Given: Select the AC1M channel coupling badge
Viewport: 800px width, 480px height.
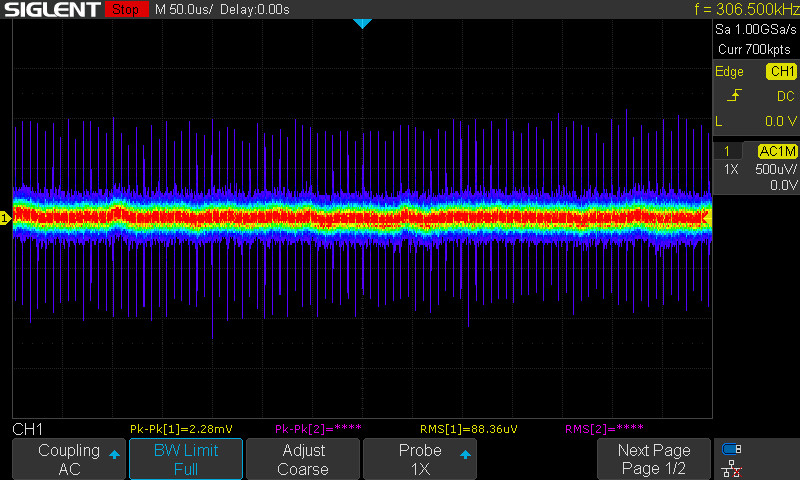Looking at the screenshot, I should (777, 151).
